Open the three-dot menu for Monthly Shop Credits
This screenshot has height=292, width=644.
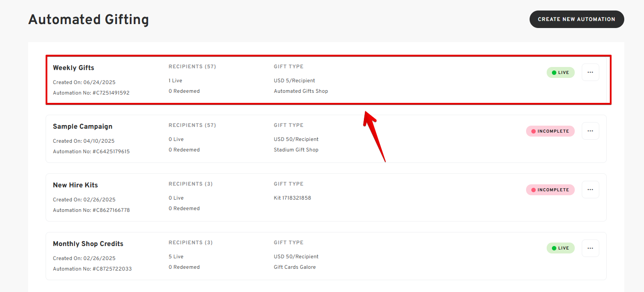[x=590, y=248]
